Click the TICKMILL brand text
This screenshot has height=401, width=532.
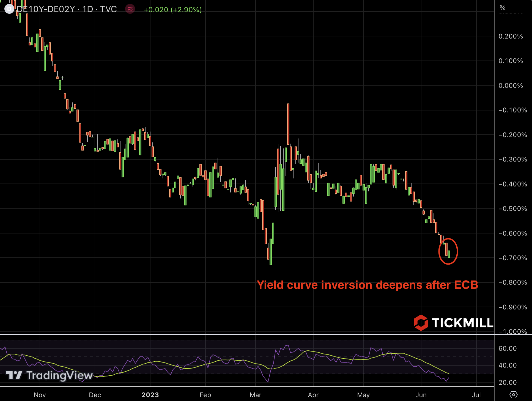coord(462,323)
